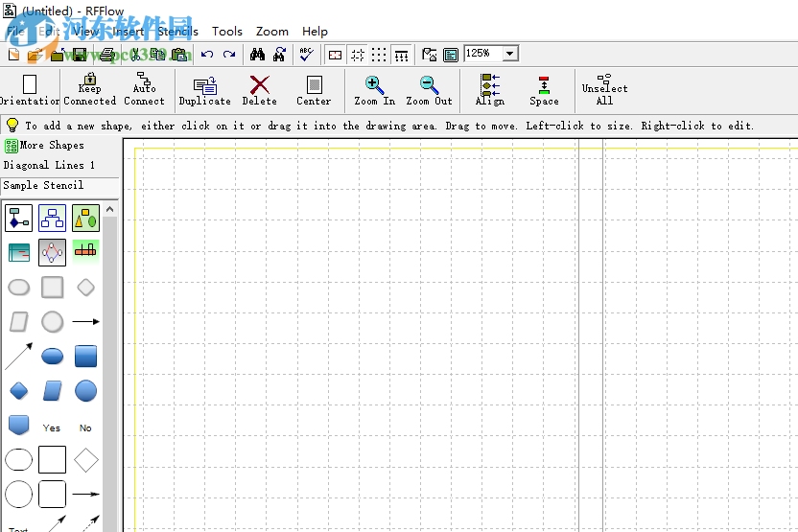The width and height of the screenshot is (798, 532).
Task: Click the Space shapes evenly icon
Action: [x=544, y=86]
